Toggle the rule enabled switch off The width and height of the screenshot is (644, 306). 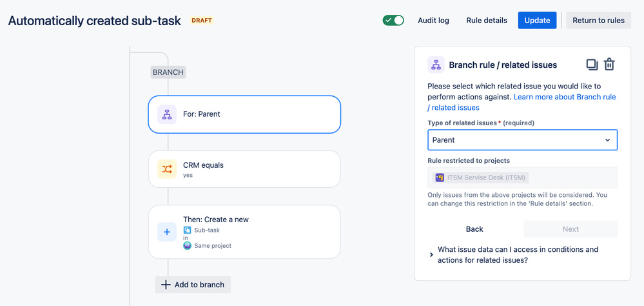click(x=393, y=20)
